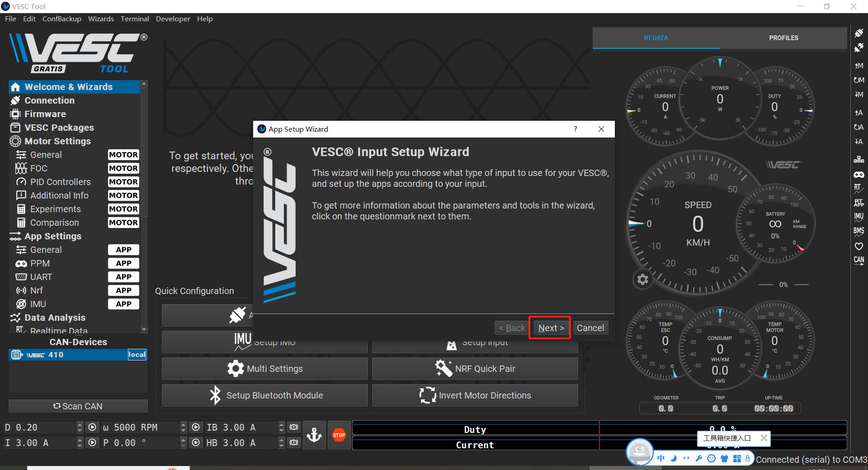This screenshot has width=868, height=470.
Task: Run current I 3.00 A play button
Action: pyautogui.click(x=92, y=443)
